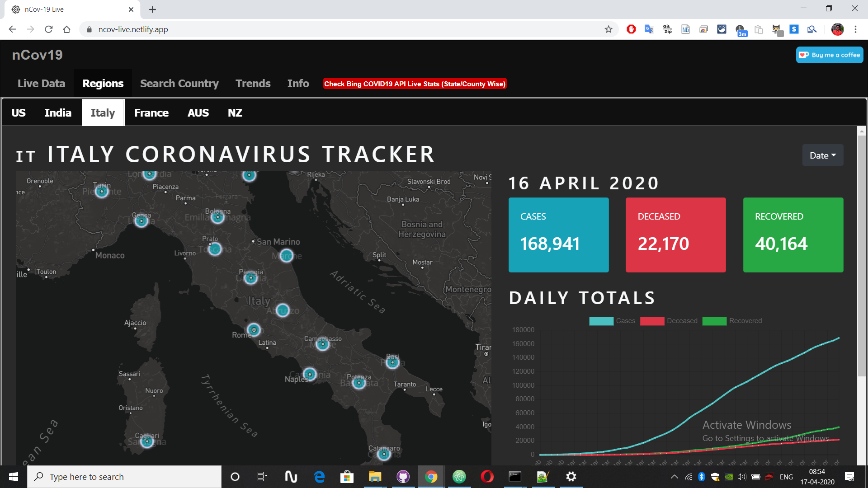Click the Rome map marker
Screen dimensions: 868x488
pos(254,330)
